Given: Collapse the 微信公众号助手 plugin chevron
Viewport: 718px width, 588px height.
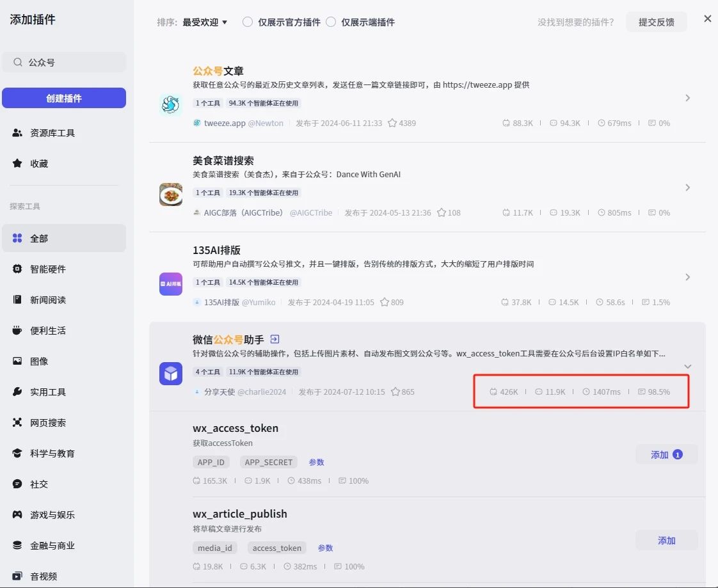Looking at the screenshot, I should tap(687, 367).
